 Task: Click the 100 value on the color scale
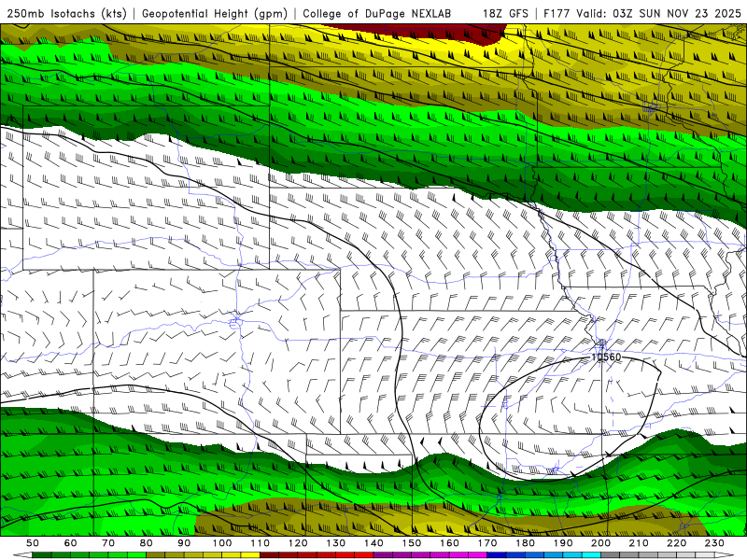pyautogui.click(x=222, y=543)
